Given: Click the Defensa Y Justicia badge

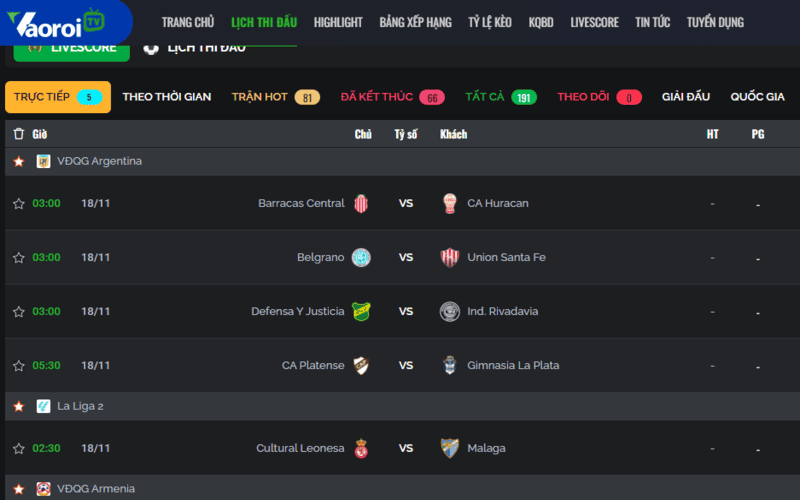Looking at the screenshot, I should pyautogui.click(x=361, y=311).
